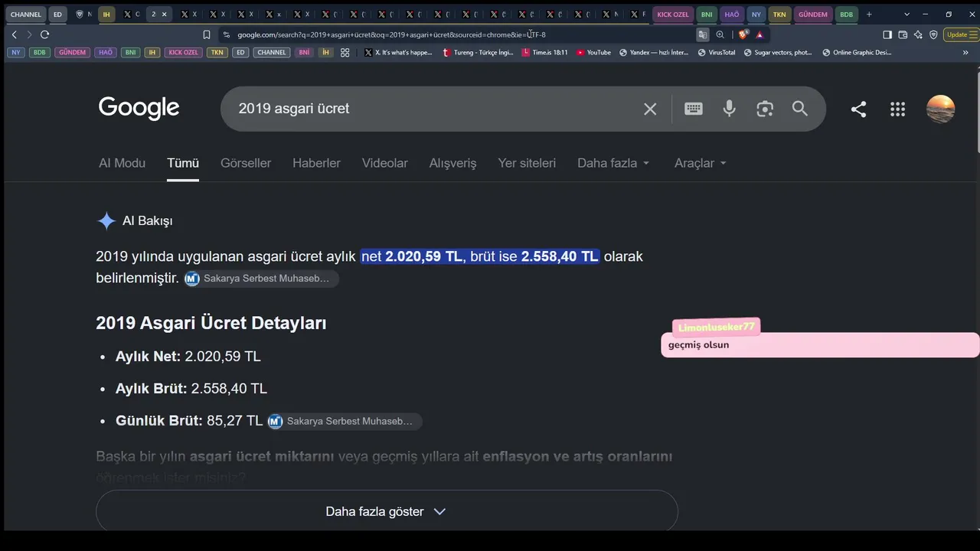Clear the search query with the X
The height and width of the screenshot is (551, 980).
coord(650,109)
